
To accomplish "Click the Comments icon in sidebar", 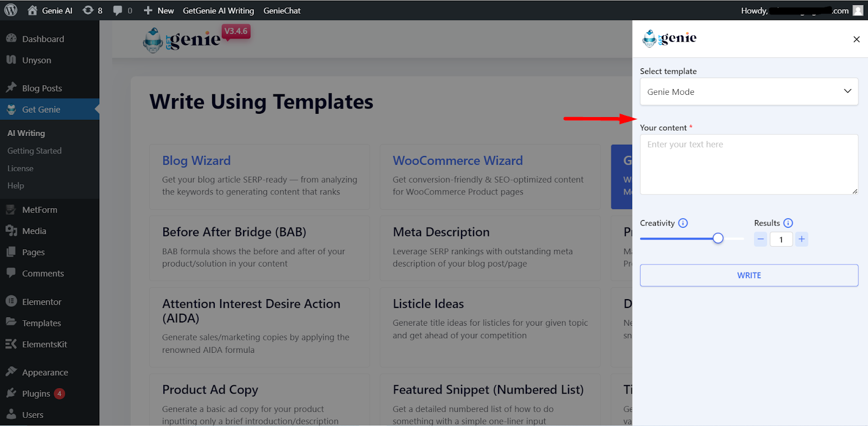I will 11,273.
